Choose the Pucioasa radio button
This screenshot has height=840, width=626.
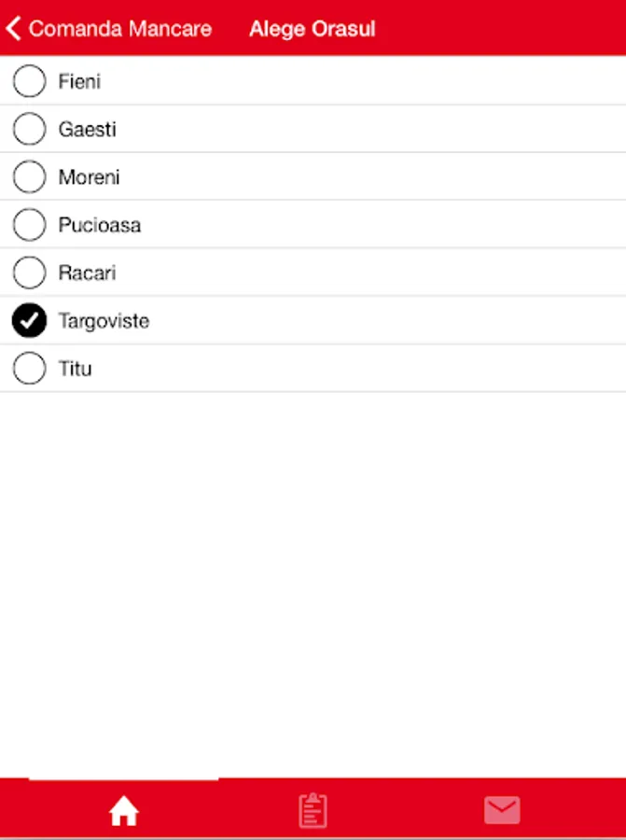29,225
